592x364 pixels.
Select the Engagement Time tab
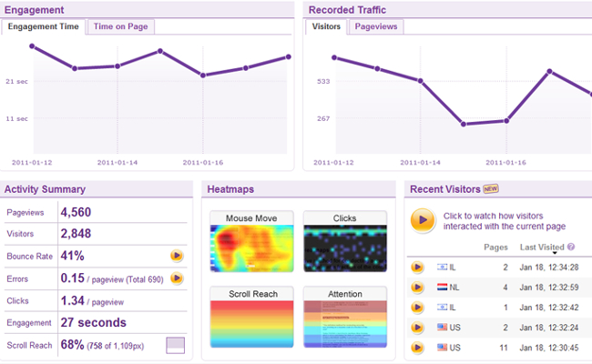[44, 26]
